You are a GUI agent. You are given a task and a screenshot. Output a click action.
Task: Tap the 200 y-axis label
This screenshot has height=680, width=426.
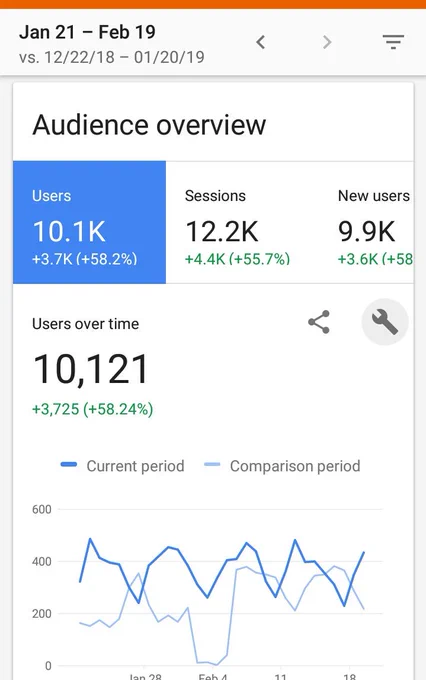42,614
